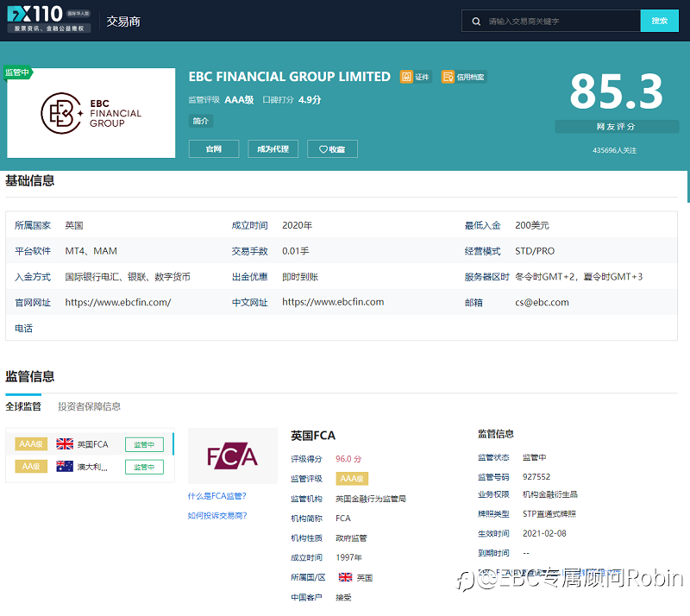Image resolution: width=690 pixels, height=616 pixels.
Task: Click the 网友评分 label bar
Action: (617, 126)
